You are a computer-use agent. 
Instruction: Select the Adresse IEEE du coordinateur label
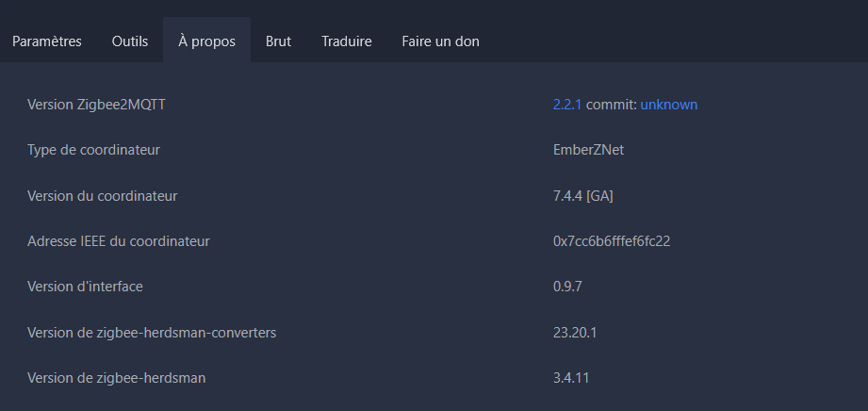click(x=119, y=241)
